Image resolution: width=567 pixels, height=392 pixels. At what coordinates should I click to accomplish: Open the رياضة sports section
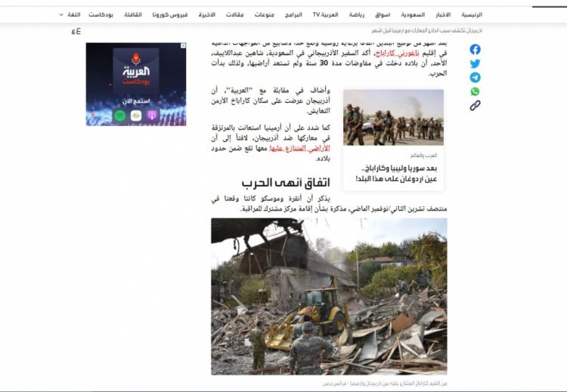[357, 14]
